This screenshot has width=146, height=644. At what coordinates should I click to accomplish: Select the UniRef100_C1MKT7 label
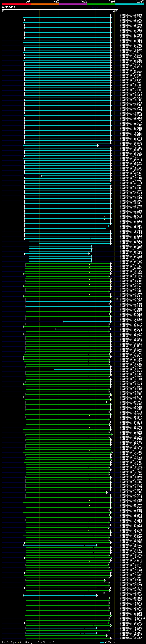131,263
